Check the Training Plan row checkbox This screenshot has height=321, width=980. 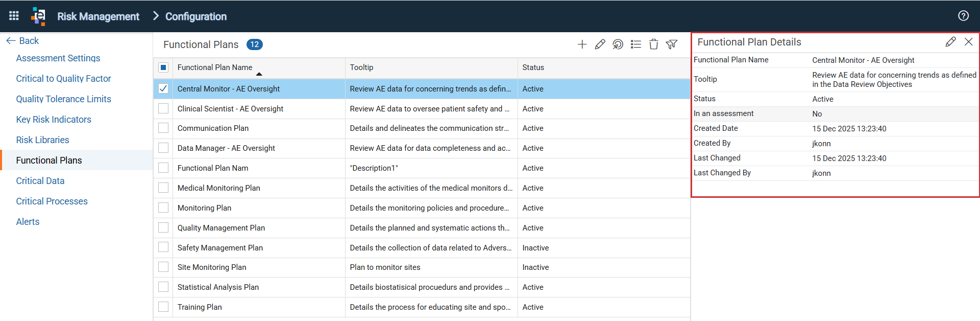pyautogui.click(x=163, y=307)
